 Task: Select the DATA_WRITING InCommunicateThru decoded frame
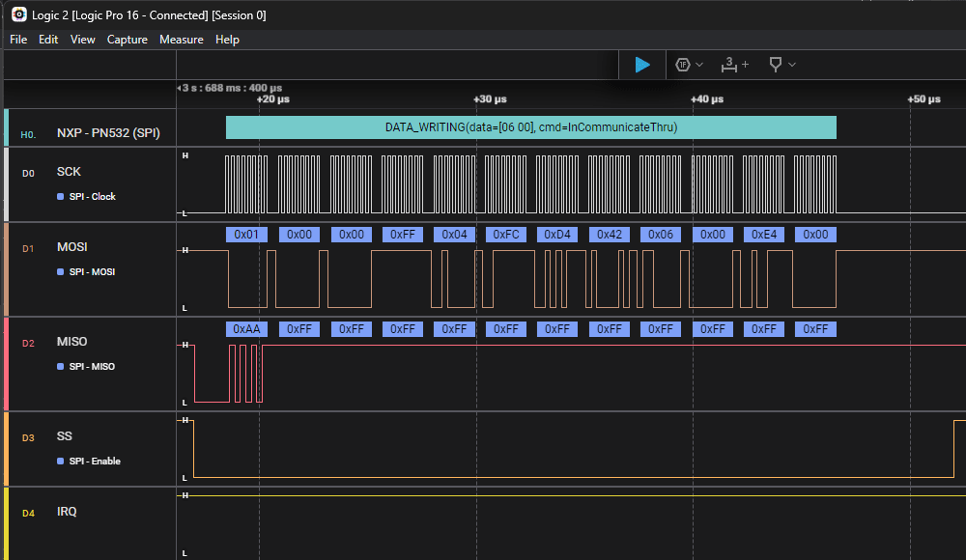coord(530,127)
